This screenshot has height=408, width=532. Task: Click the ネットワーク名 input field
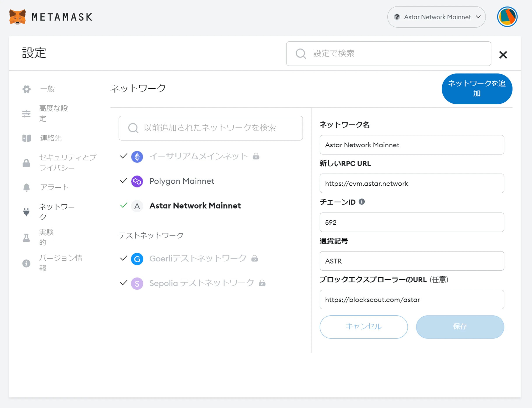[x=412, y=145]
